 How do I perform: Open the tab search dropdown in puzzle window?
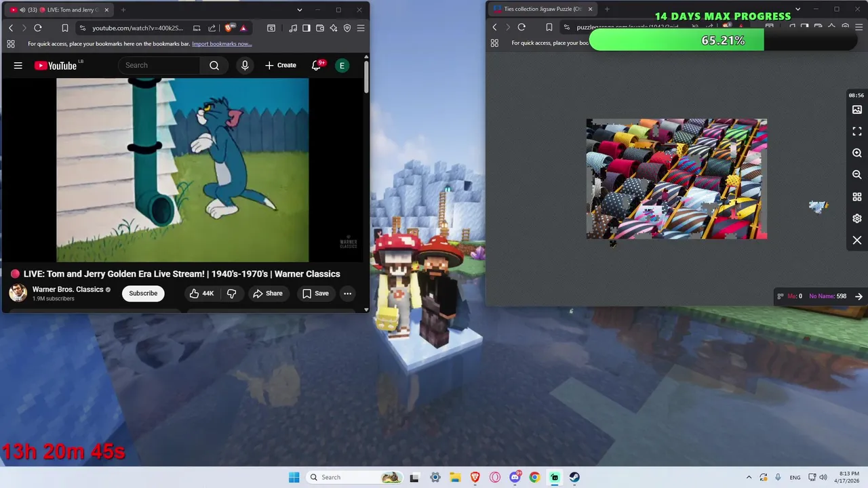pos(797,9)
